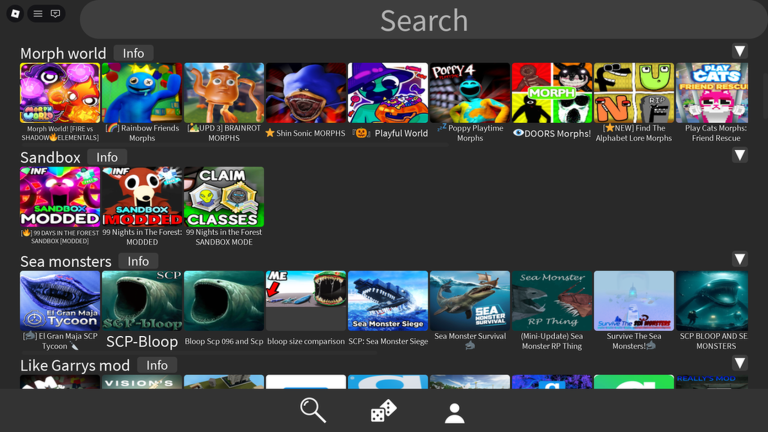Open BRAINROT MORPHS game thumbnail
This screenshot has width=768, height=432.
224,93
